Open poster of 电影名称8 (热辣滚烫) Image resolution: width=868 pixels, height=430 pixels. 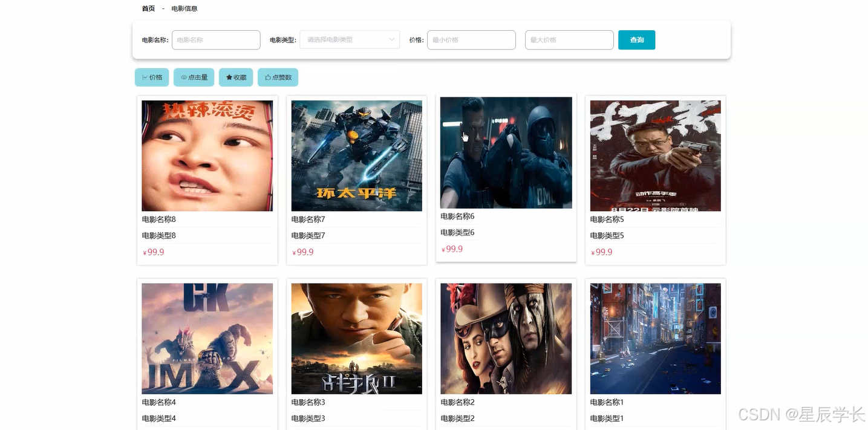point(207,155)
